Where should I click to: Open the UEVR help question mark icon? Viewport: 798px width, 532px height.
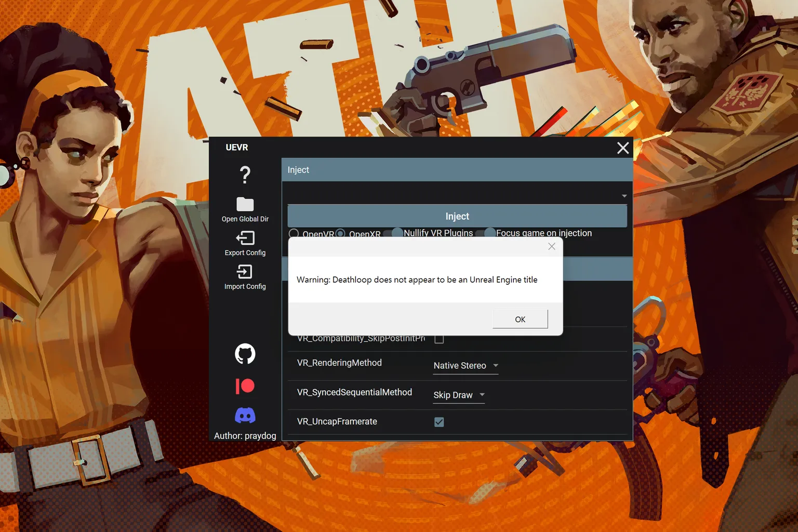(x=245, y=175)
